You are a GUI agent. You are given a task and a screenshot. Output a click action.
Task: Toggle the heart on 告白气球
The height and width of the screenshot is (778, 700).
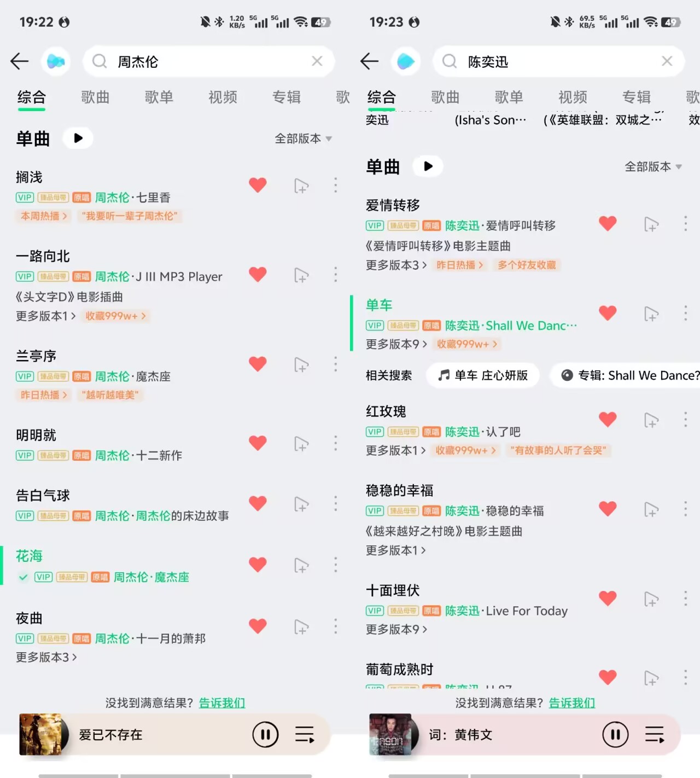coord(258,503)
